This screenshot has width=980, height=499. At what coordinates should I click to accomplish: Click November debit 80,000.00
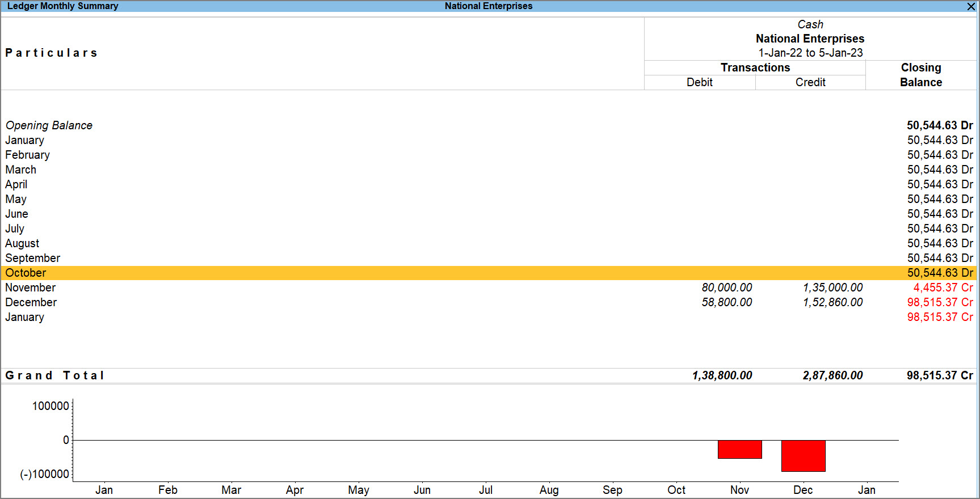point(727,287)
